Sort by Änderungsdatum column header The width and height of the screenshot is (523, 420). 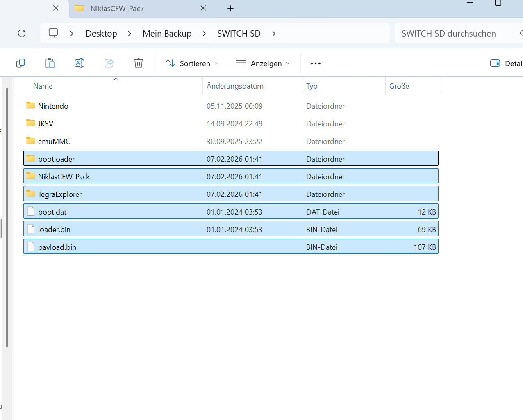tap(235, 86)
